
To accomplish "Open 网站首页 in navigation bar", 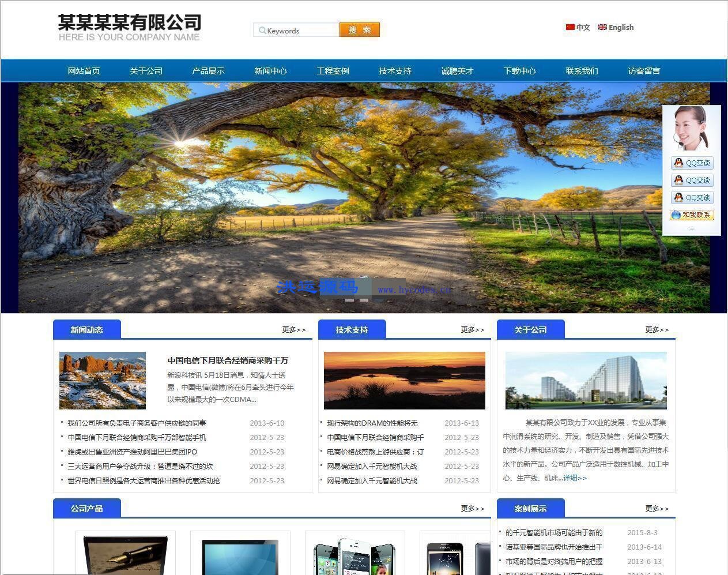I will pos(84,71).
